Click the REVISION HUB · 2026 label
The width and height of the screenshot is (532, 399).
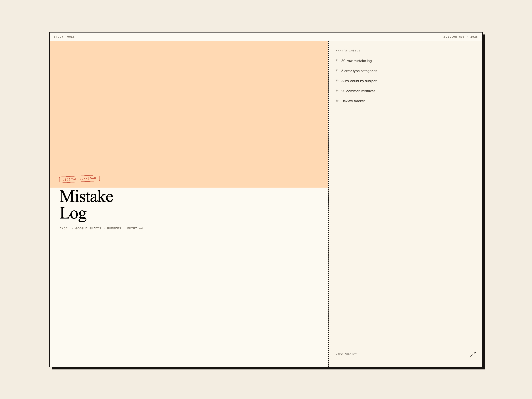460,37
